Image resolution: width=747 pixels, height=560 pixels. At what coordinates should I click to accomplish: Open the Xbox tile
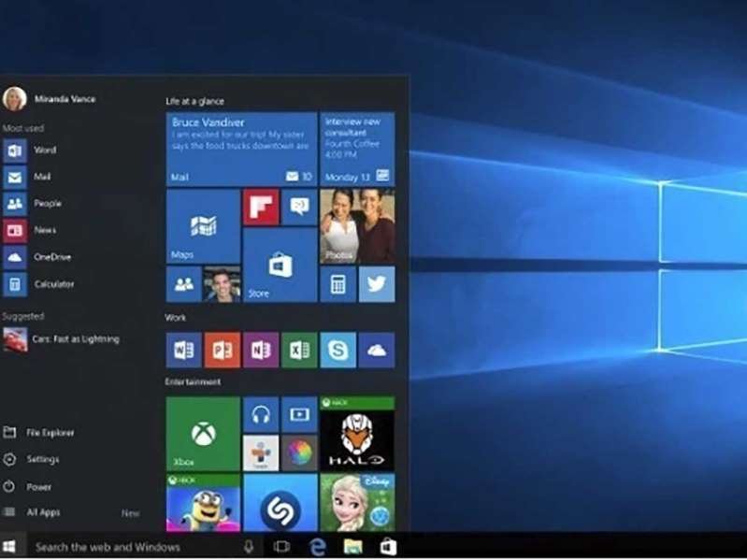point(203,434)
